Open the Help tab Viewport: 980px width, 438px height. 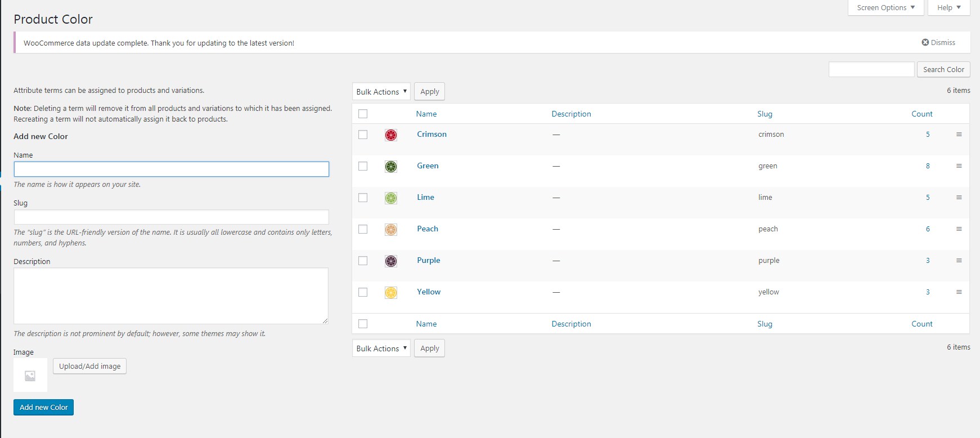[x=949, y=8]
